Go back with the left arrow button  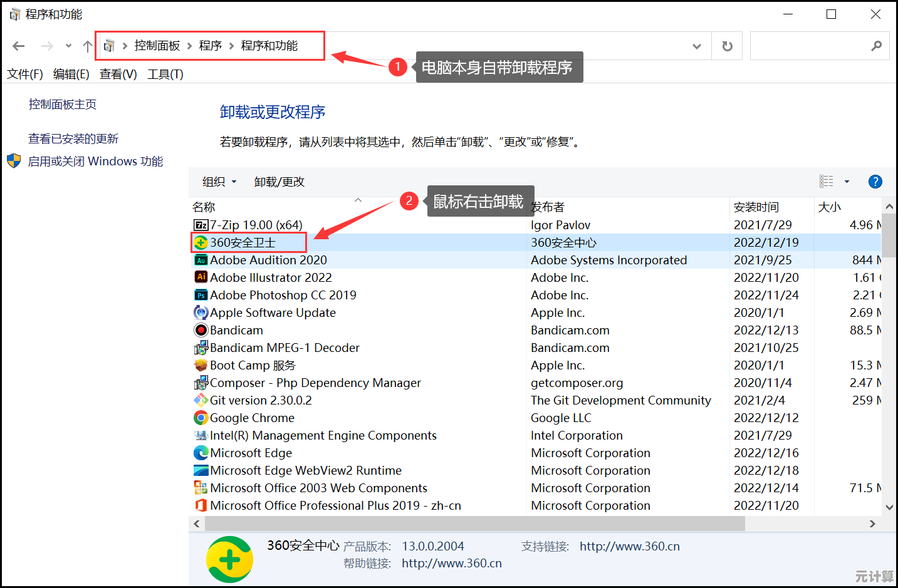[x=19, y=46]
